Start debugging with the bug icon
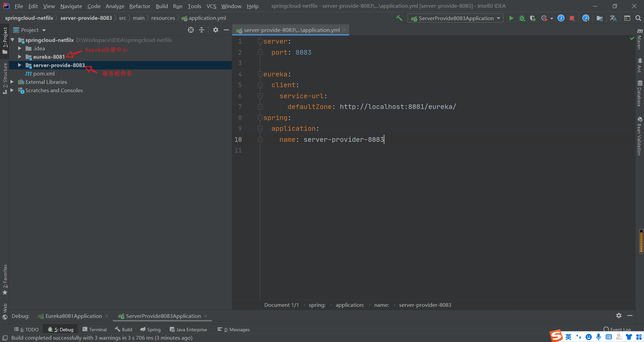 [x=522, y=18]
